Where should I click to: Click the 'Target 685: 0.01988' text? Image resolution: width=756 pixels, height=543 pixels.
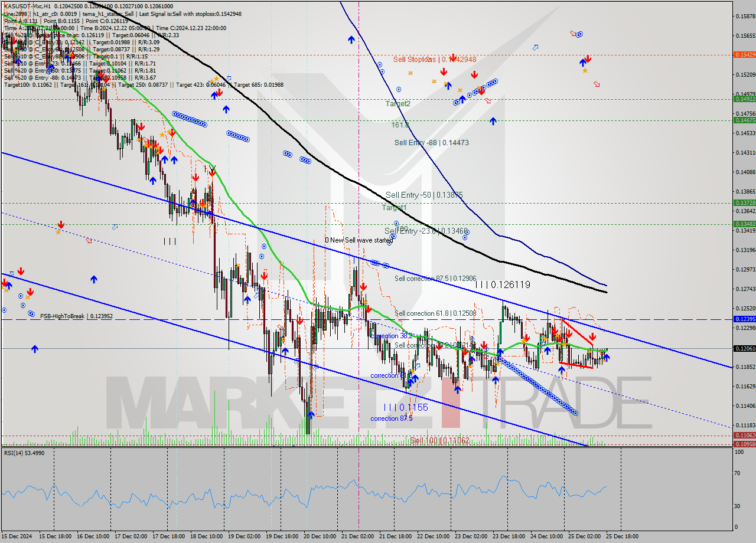click(x=259, y=84)
